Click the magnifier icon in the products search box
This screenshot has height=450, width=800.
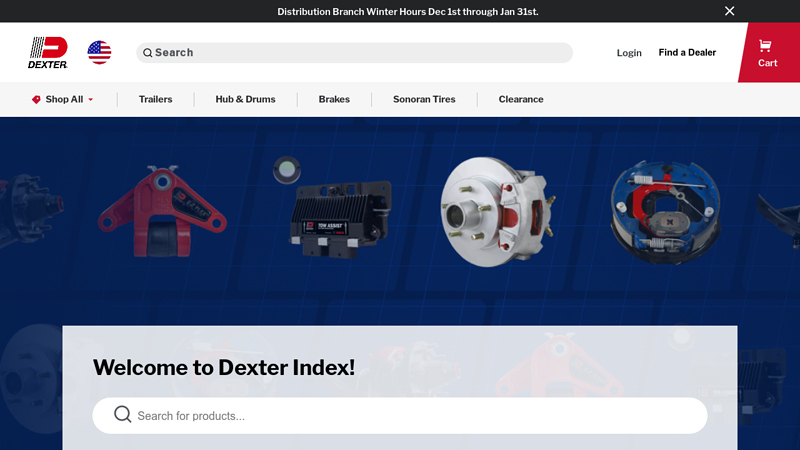122,414
